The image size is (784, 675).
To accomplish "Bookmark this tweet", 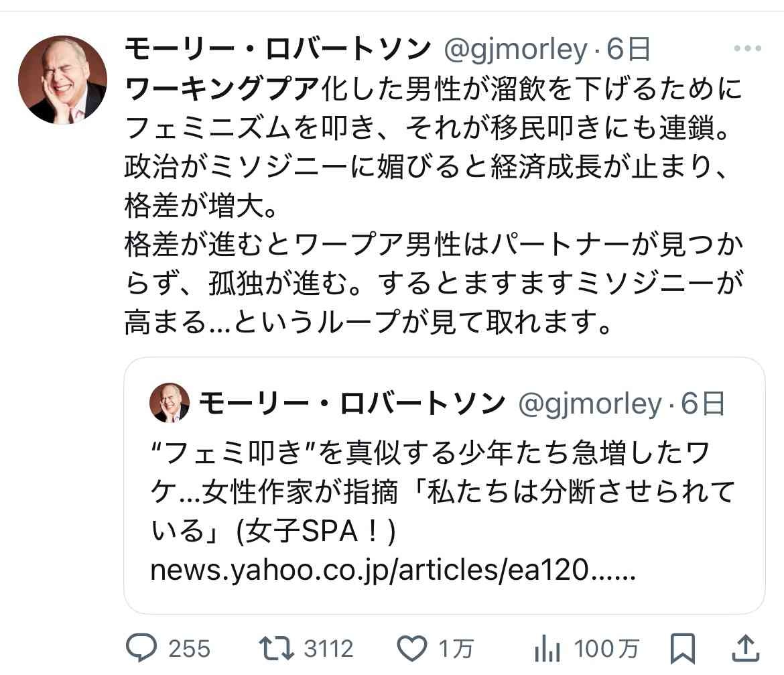I will (683, 649).
